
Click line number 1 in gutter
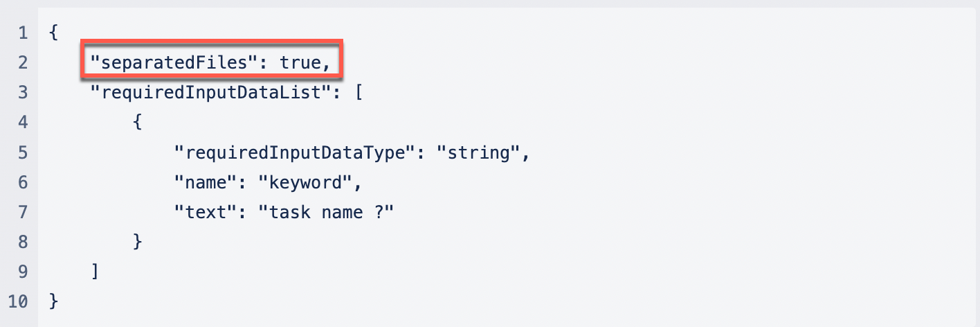click(x=23, y=33)
